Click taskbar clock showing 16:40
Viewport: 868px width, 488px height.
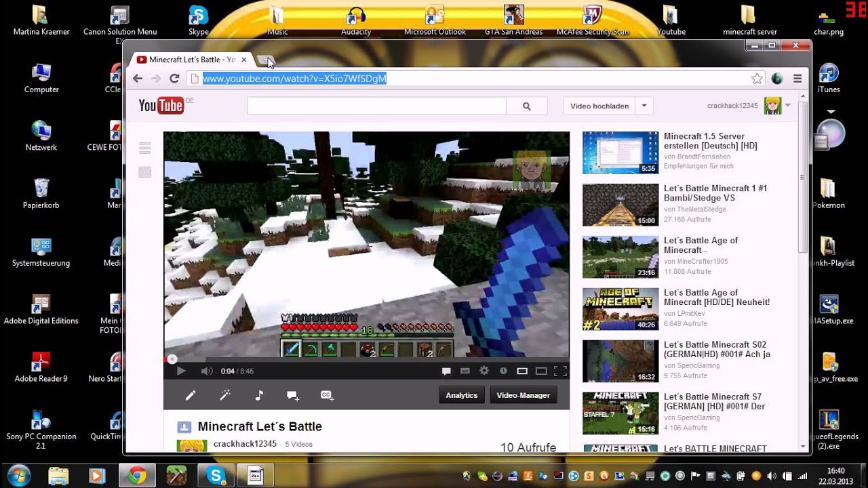[x=836, y=476]
